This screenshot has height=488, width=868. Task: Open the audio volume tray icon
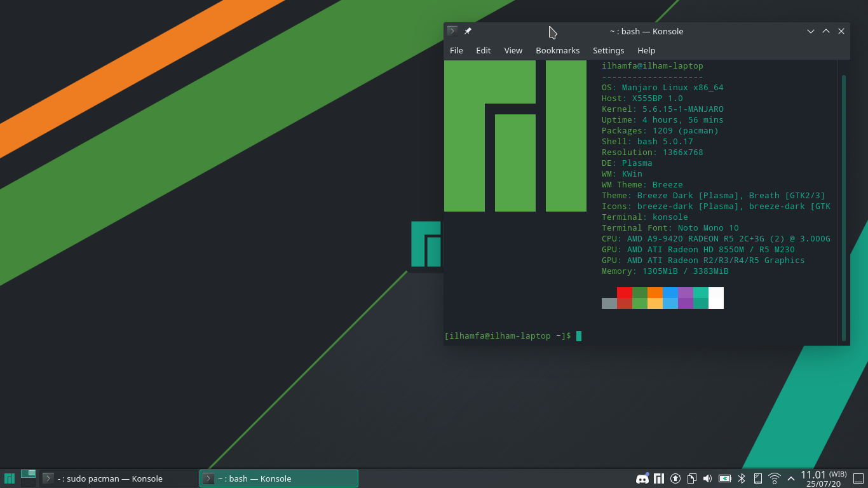(x=707, y=478)
